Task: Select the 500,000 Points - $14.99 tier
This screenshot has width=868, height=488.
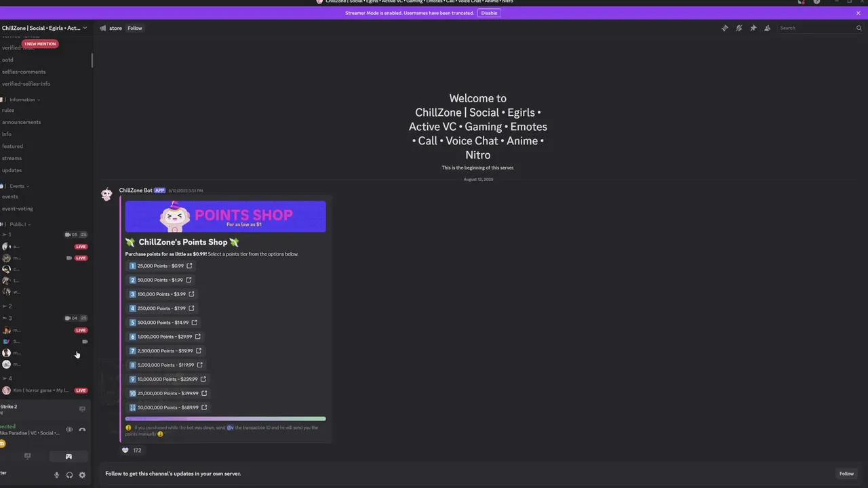Action: [163, 323]
